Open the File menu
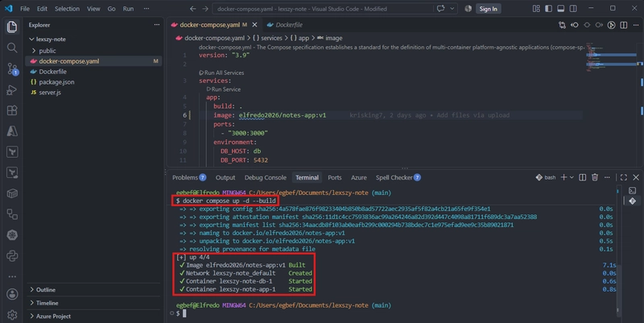 [x=25, y=9]
